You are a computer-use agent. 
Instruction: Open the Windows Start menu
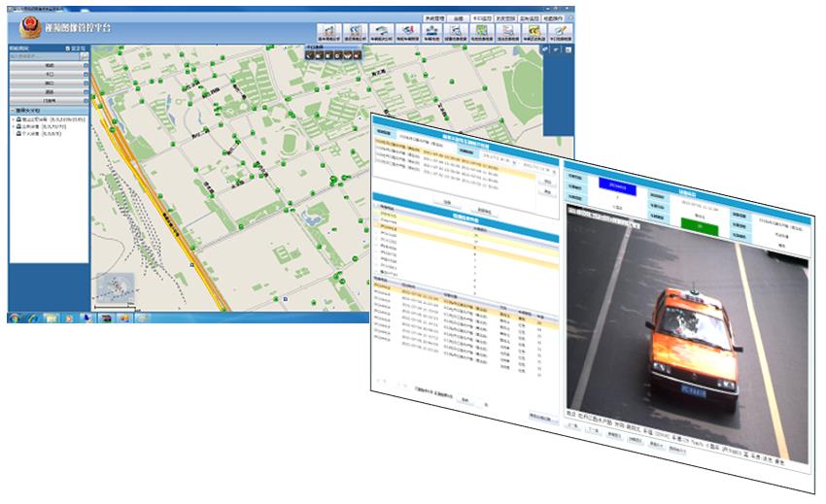15,319
